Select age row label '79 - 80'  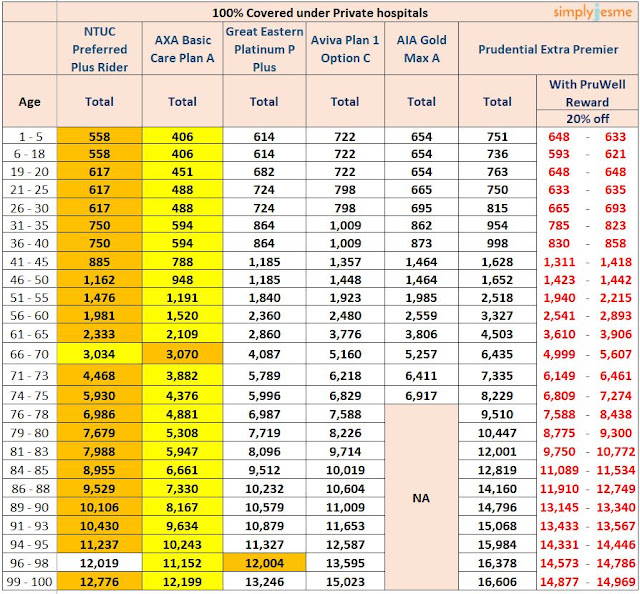[29, 433]
